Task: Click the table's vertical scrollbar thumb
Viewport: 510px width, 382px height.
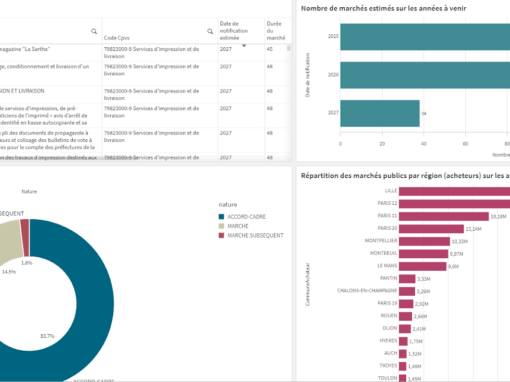Action: pos(289,48)
